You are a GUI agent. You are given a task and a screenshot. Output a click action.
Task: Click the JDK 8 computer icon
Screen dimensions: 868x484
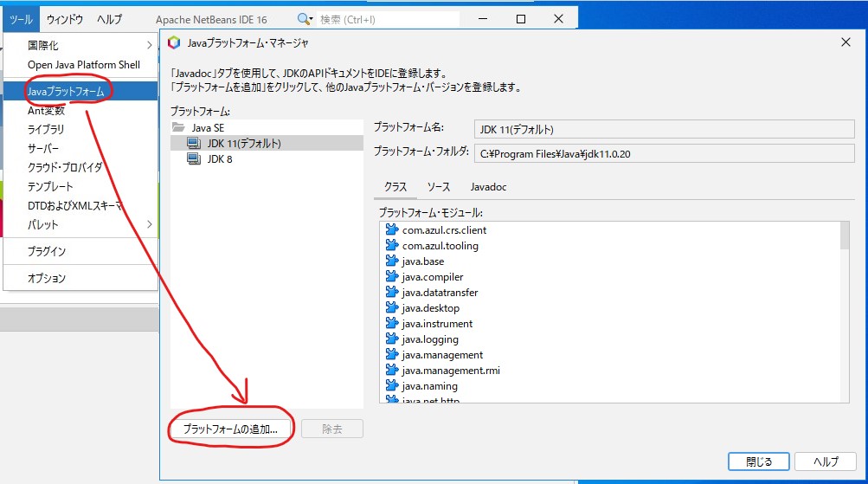(194, 159)
